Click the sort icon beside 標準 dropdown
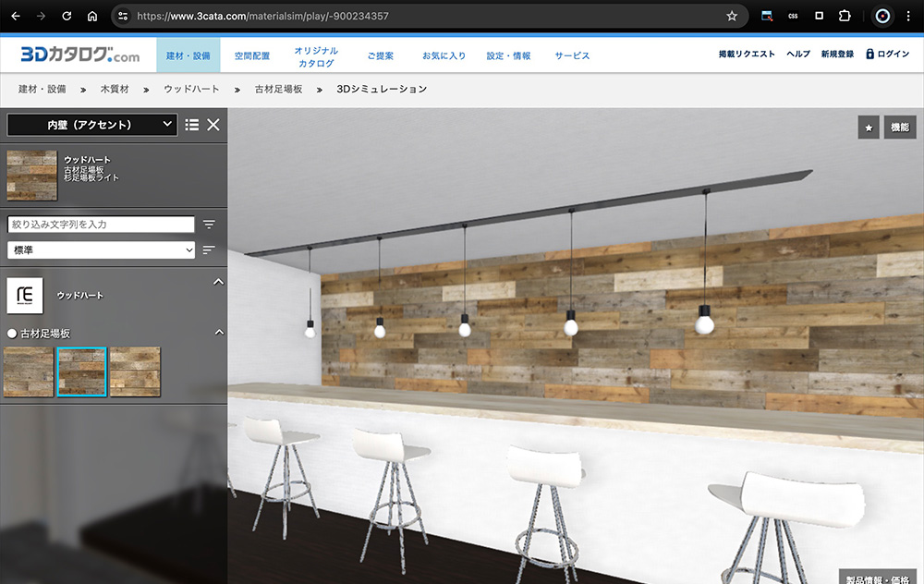This screenshot has height=584, width=924. click(x=209, y=249)
